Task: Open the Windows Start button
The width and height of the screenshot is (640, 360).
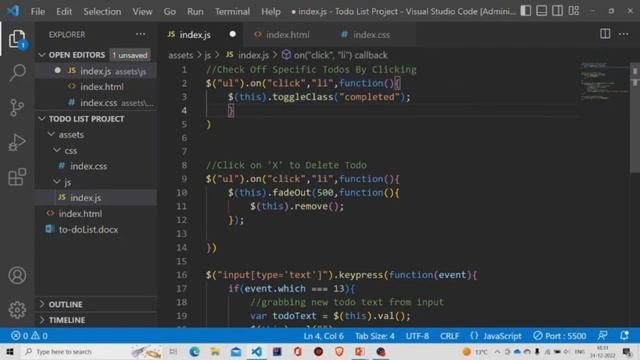Action: click(x=10, y=351)
